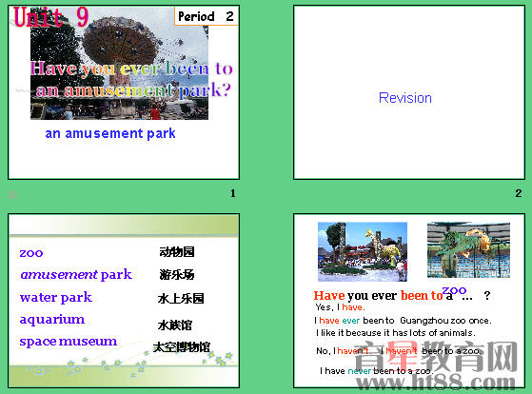Select the 'water park' vocabulary entry
Image resolution: width=532 pixels, height=394 pixels.
(x=56, y=297)
